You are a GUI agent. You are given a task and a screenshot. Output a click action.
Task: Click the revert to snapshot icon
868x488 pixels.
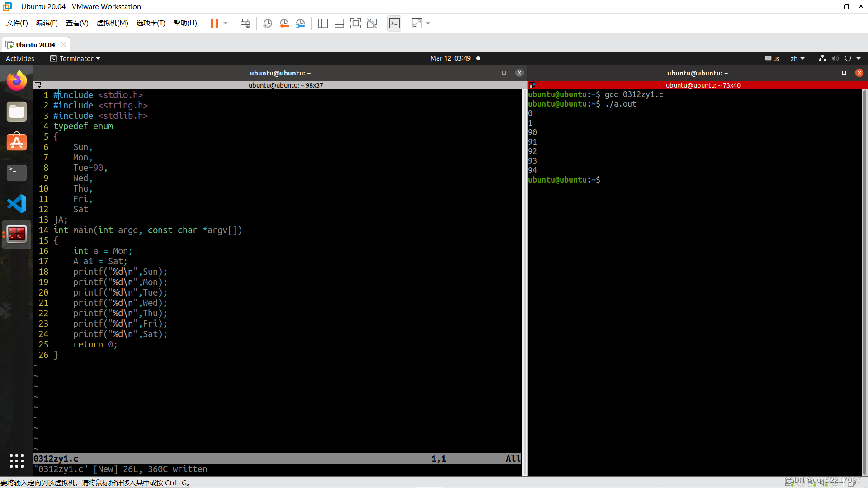click(284, 23)
